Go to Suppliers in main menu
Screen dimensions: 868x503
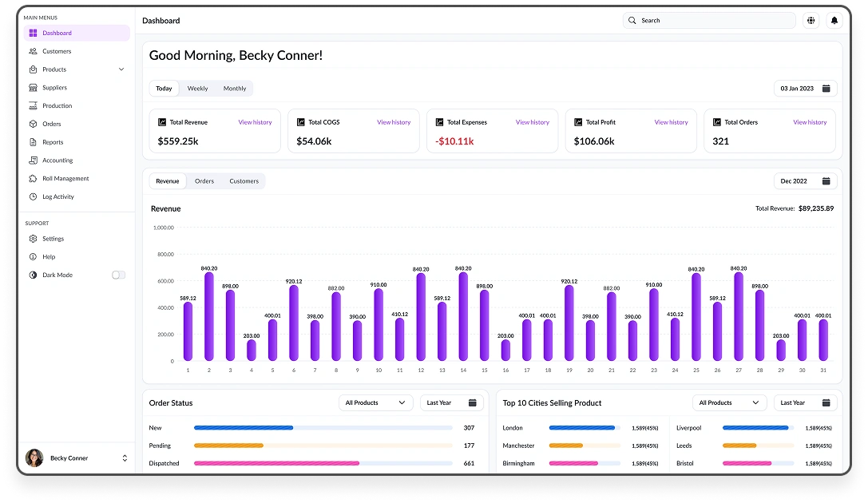pyautogui.click(x=77, y=88)
